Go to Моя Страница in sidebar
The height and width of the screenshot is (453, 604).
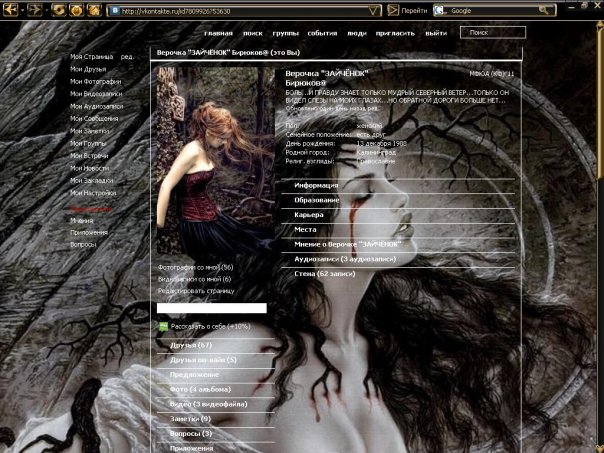(x=92, y=57)
